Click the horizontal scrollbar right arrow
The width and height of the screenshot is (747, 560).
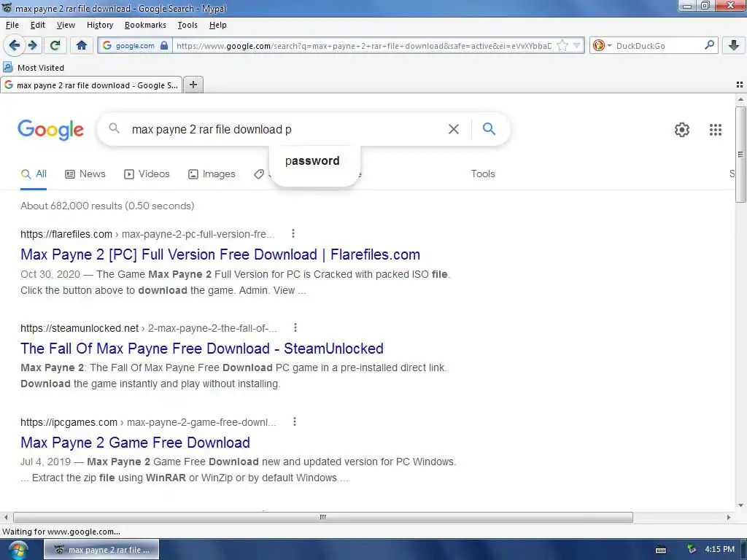[729, 517]
